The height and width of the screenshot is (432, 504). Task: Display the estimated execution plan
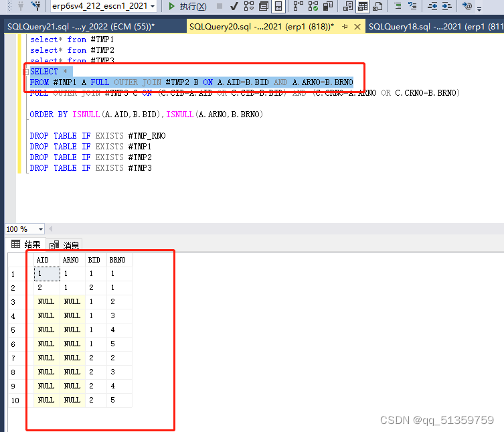point(249,6)
